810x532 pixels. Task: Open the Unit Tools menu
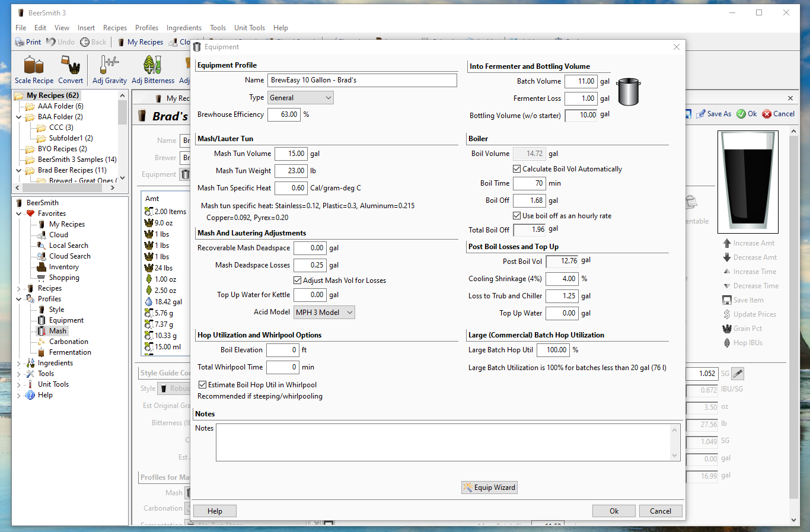pyautogui.click(x=249, y=28)
